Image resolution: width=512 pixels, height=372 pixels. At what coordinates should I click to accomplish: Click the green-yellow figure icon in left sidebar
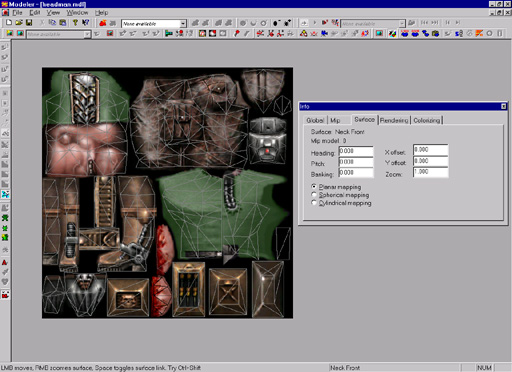[5, 237]
